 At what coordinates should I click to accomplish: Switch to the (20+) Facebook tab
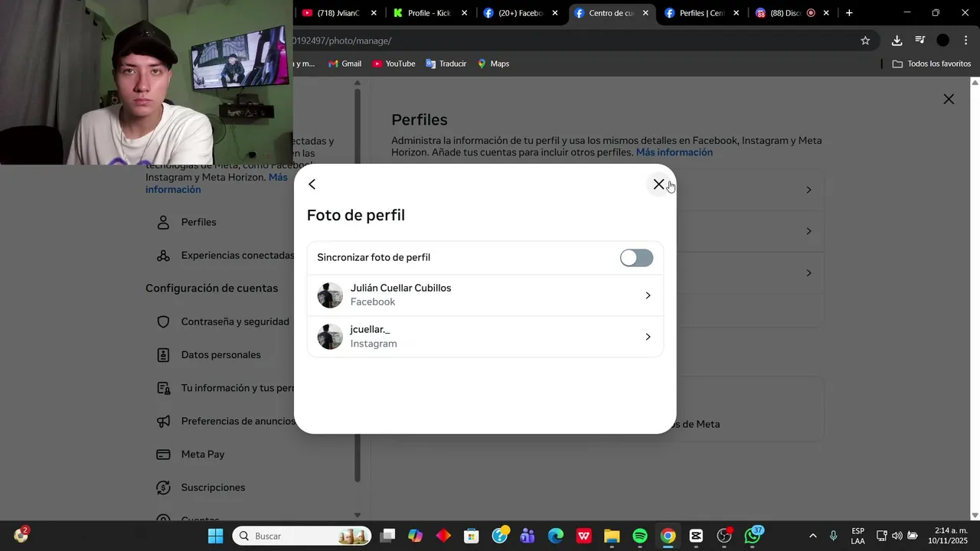520,13
